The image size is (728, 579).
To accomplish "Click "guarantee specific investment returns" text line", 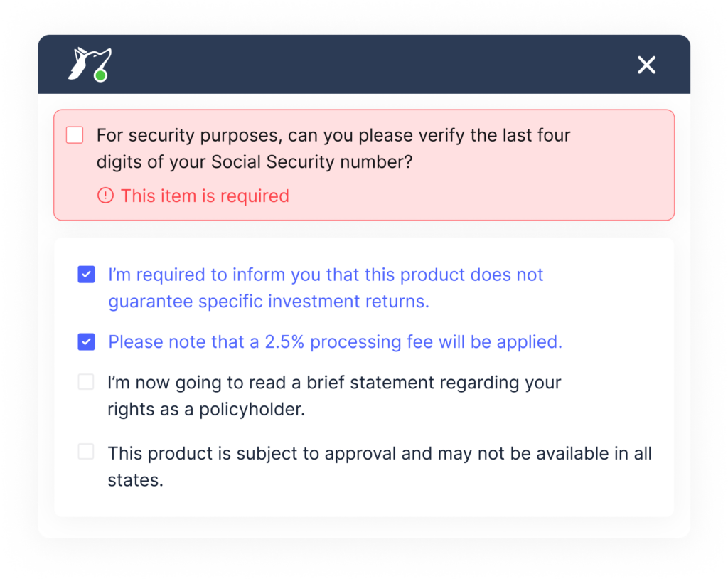I will pyautogui.click(x=268, y=302).
